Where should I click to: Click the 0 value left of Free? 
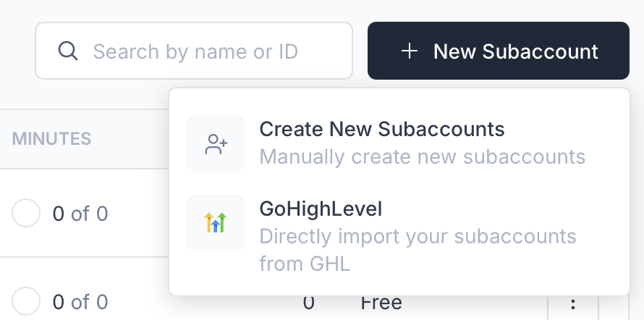click(x=309, y=303)
